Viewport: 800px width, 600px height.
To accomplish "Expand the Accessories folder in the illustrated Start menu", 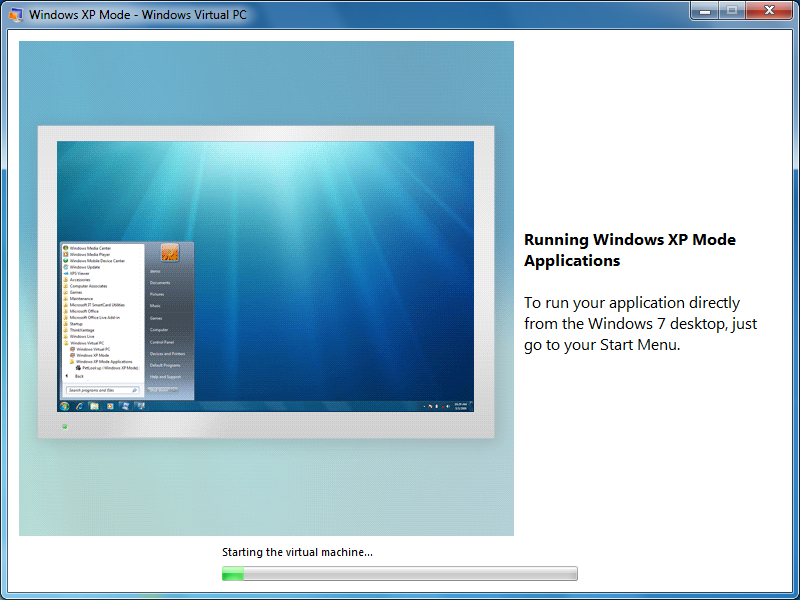I will pos(82,280).
